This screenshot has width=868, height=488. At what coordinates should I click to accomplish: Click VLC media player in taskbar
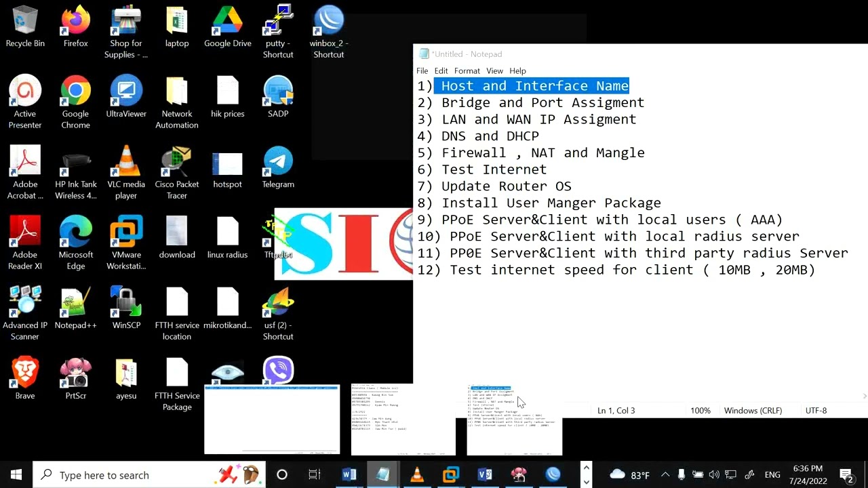[417, 474]
